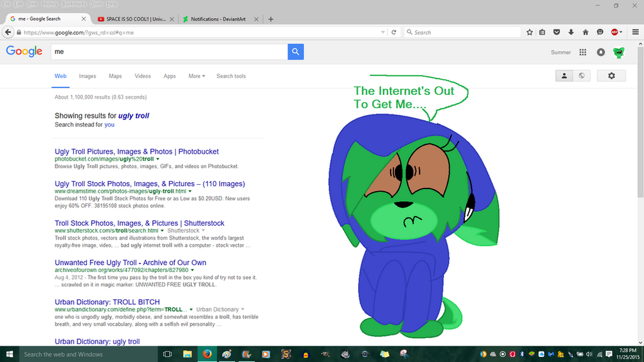Select the Images search tab
The height and width of the screenshot is (362, 644).
(87, 76)
